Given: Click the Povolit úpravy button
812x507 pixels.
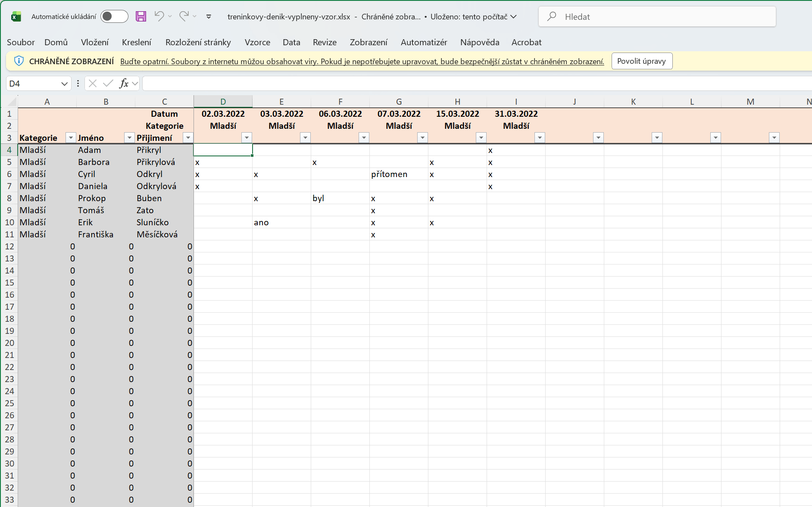Looking at the screenshot, I should 641,61.
